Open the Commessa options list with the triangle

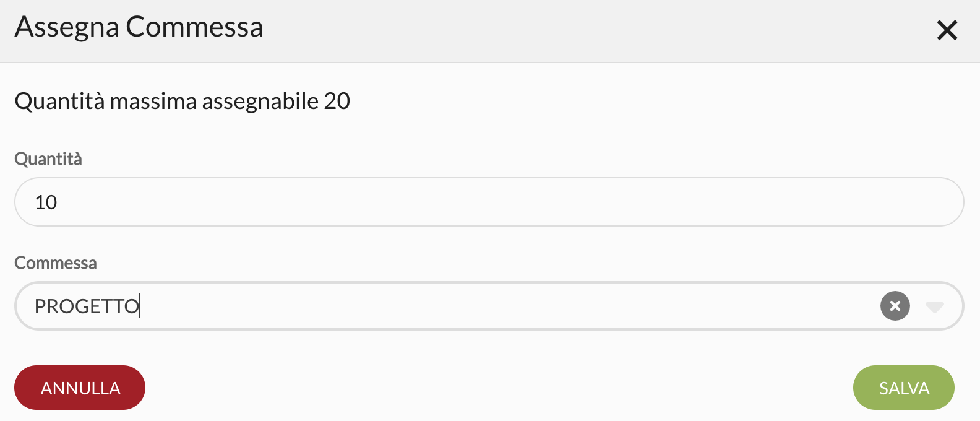pos(934,307)
